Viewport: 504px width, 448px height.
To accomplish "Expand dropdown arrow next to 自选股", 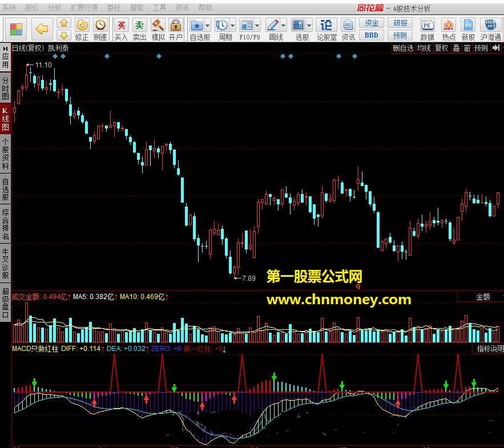I will click(x=207, y=25).
